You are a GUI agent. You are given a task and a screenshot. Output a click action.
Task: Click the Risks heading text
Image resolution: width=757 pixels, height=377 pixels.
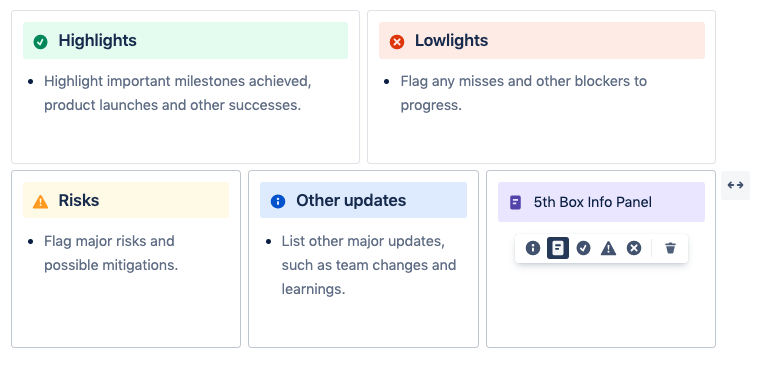tap(79, 200)
